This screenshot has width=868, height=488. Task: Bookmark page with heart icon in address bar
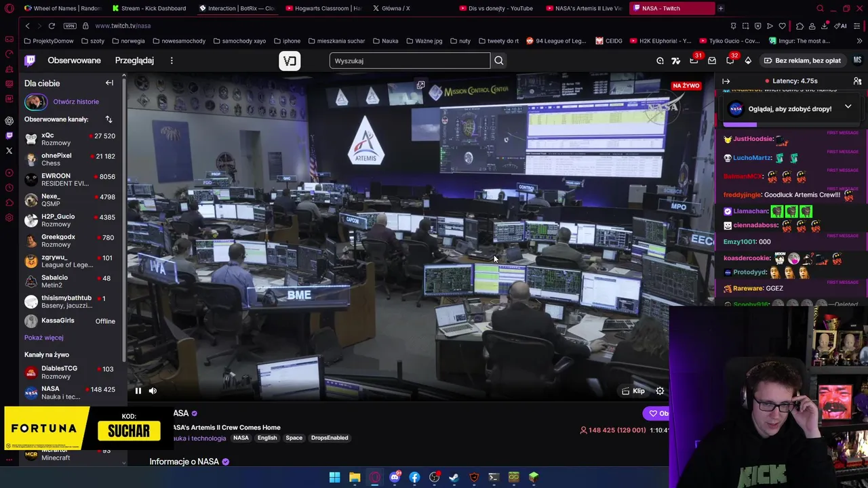click(782, 26)
